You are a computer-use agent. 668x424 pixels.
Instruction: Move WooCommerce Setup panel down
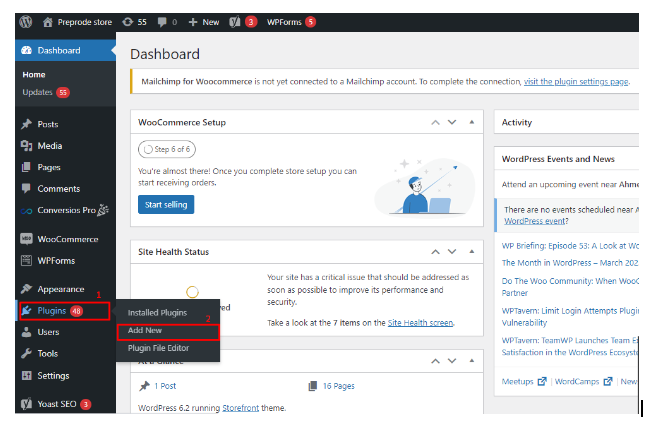pyautogui.click(x=452, y=122)
